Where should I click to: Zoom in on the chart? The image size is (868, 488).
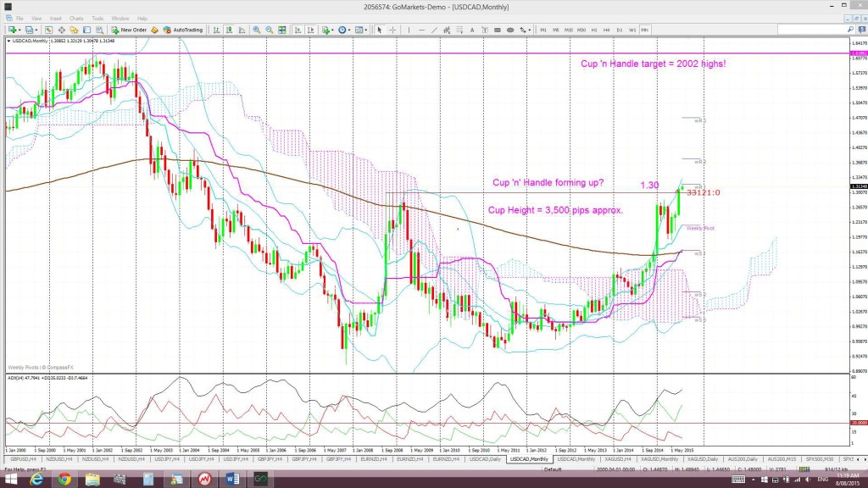(256, 30)
